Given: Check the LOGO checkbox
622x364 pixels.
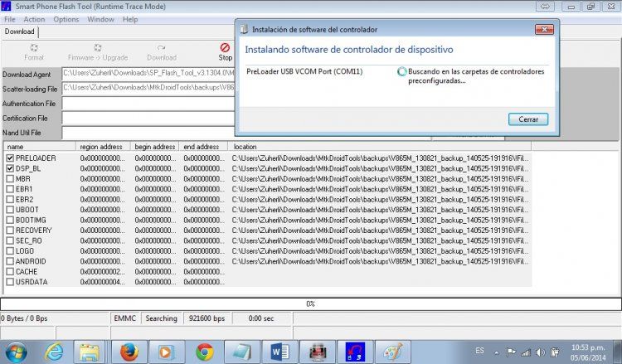Looking at the screenshot, I should click(10, 250).
